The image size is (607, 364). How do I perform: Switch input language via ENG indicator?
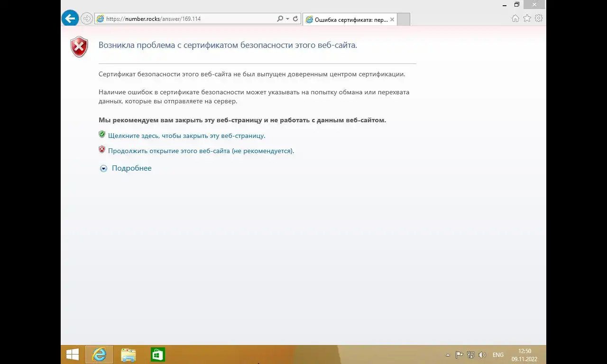click(498, 355)
